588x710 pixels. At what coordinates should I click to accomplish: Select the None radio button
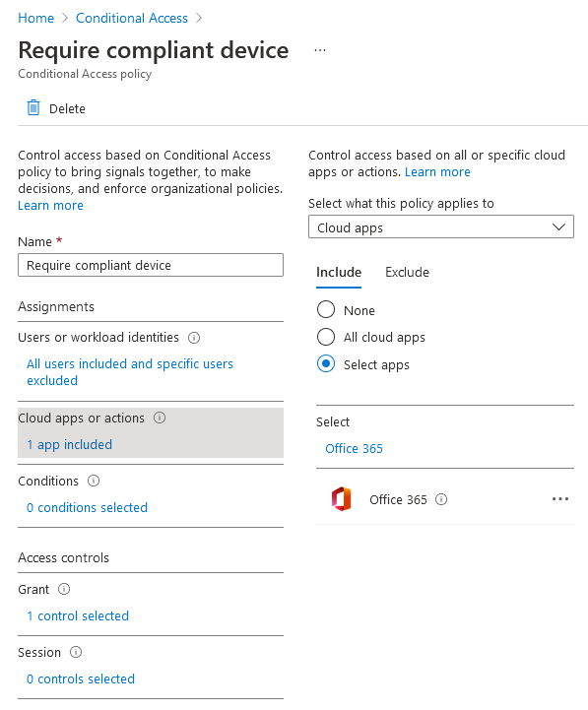[326, 310]
